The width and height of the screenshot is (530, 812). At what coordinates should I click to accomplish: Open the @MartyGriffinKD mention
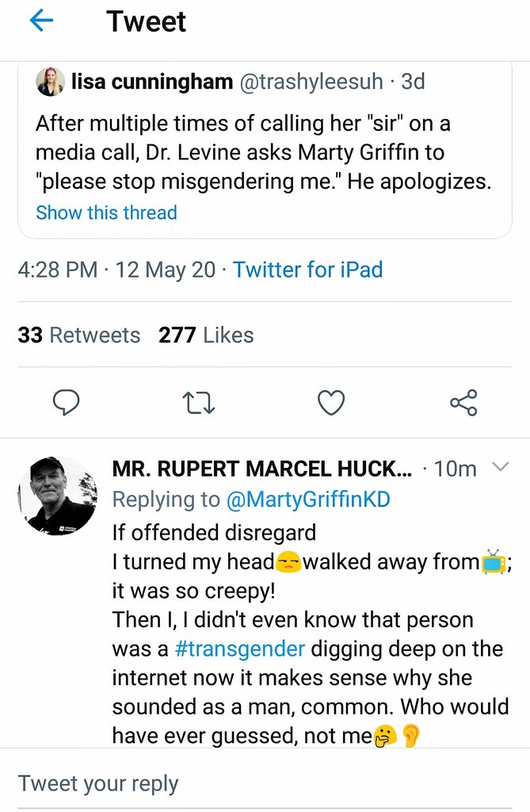308,500
